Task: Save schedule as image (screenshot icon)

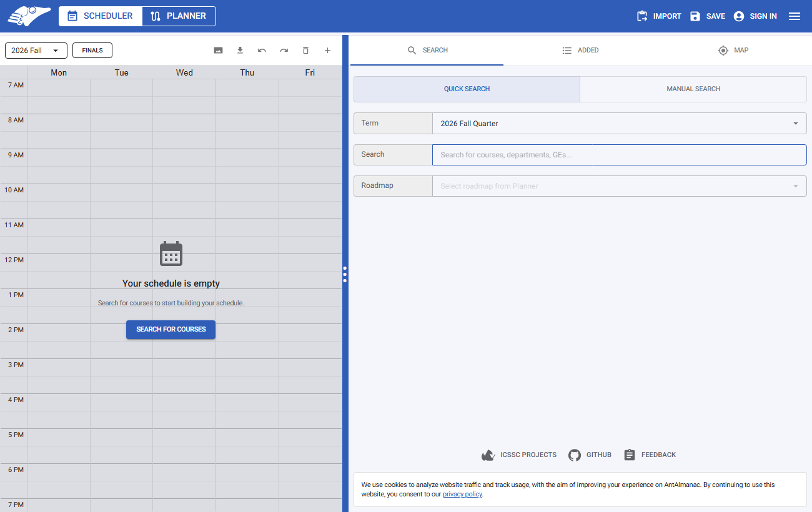Action: tap(218, 51)
